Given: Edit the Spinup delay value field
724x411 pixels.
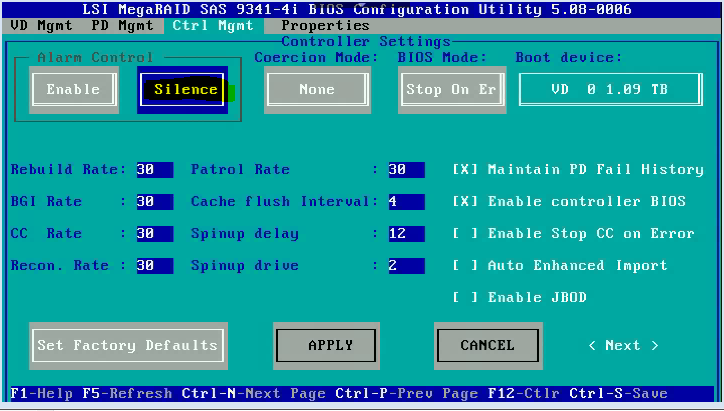Looking at the screenshot, I should pos(407,234).
